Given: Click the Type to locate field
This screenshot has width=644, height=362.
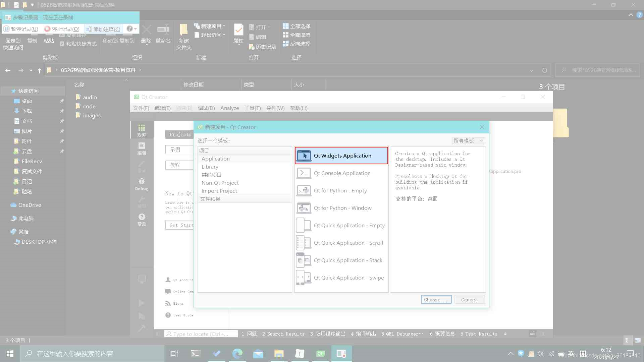Looking at the screenshot, I should pos(201,334).
